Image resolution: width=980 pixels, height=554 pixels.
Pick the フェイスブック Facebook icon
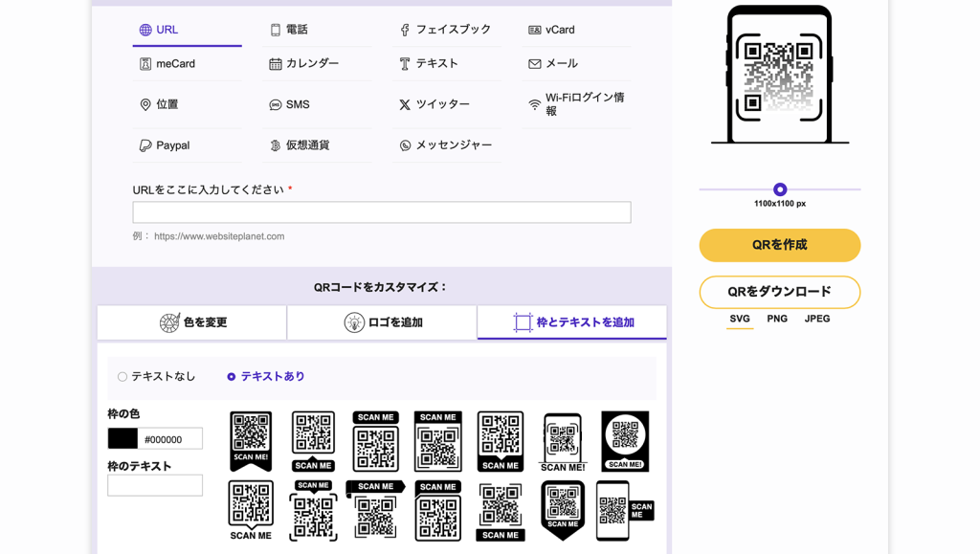[405, 30]
